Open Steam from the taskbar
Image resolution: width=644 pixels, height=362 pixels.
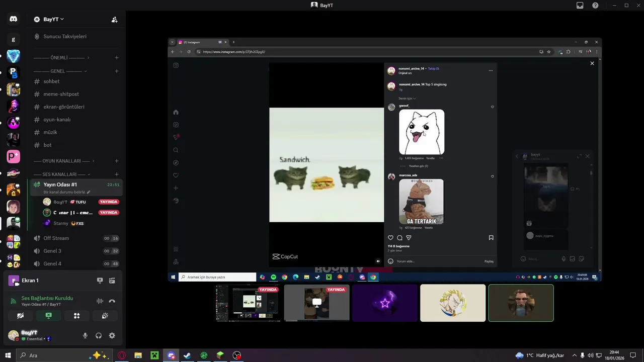pos(187,355)
